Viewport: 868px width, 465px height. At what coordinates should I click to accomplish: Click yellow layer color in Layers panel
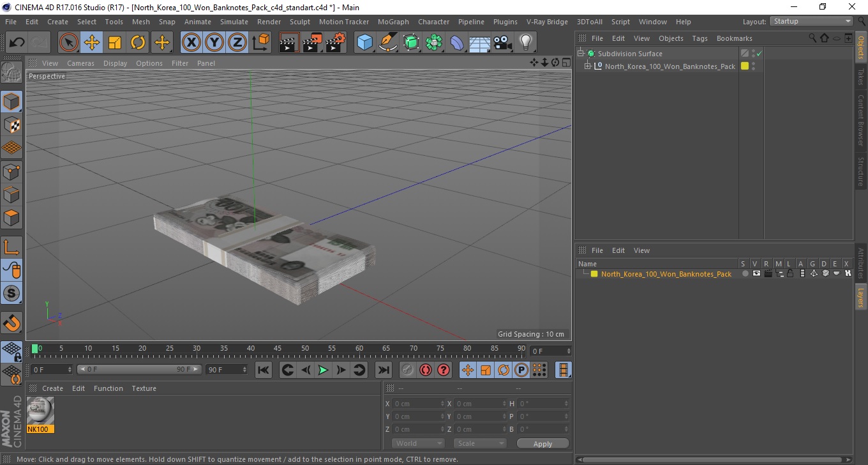594,273
